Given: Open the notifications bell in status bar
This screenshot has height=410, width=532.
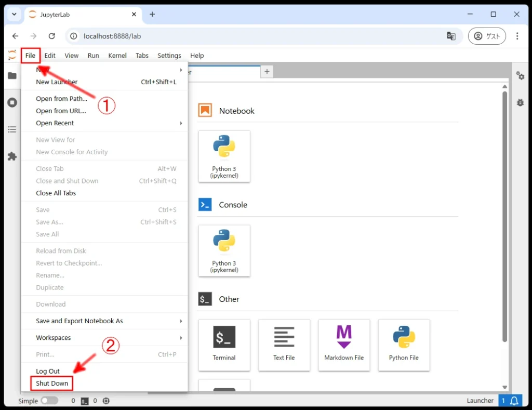Looking at the screenshot, I should pos(514,401).
